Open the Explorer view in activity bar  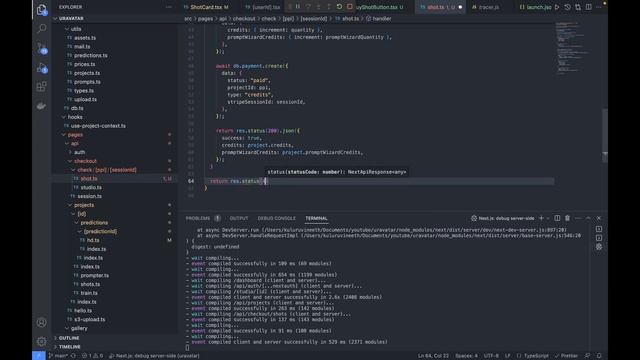pos(42,9)
